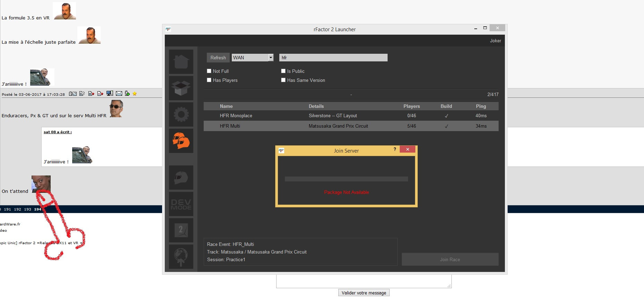Click the Join Server dialog title icon

coord(281,151)
